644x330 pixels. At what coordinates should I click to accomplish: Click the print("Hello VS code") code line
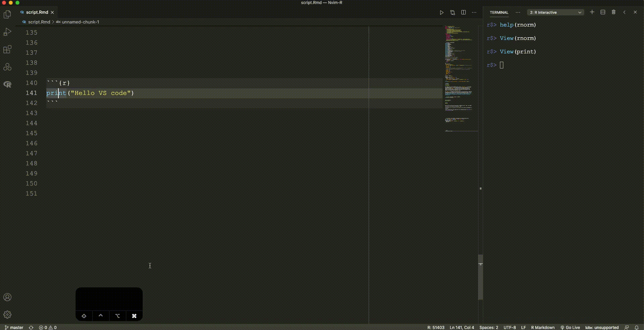90,93
